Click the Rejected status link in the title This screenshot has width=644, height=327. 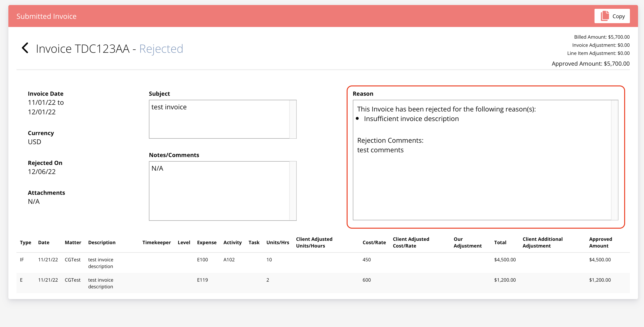point(161,49)
